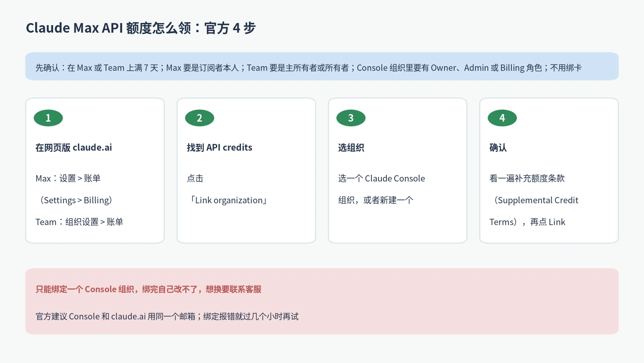The height and width of the screenshot is (363, 644).
Task: Click the heading "选组织"
Action: click(x=351, y=148)
